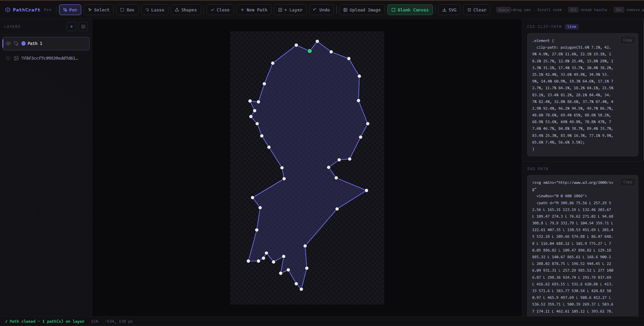Click the Close path button

tap(220, 10)
